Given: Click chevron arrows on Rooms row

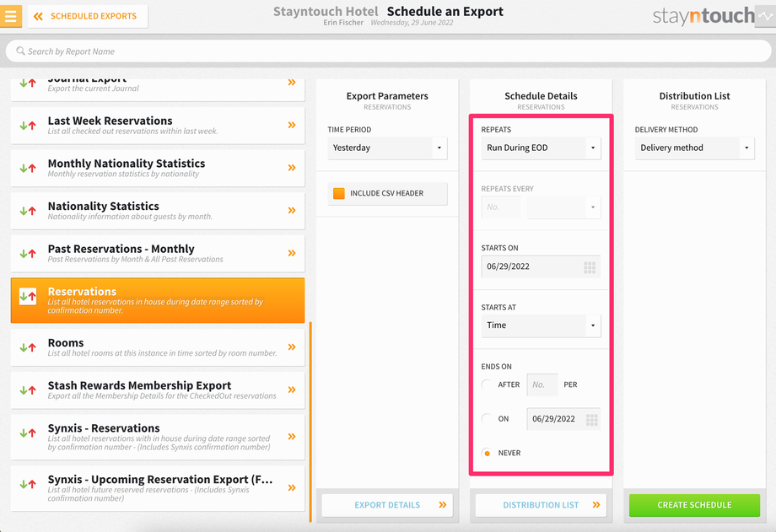Looking at the screenshot, I should pos(292,347).
